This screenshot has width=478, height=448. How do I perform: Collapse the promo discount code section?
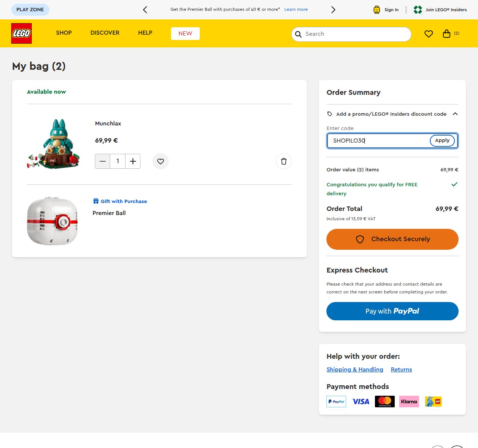pyautogui.click(x=455, y=114)
